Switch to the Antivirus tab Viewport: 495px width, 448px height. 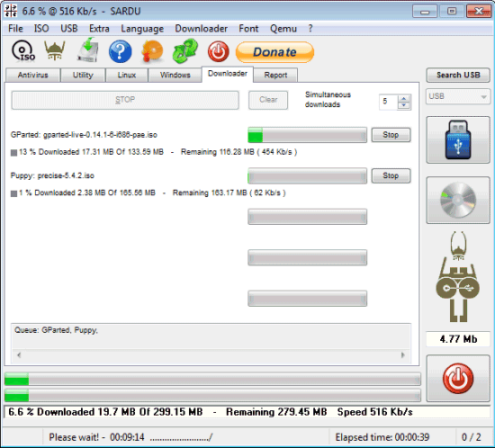[x=32, y=75]
